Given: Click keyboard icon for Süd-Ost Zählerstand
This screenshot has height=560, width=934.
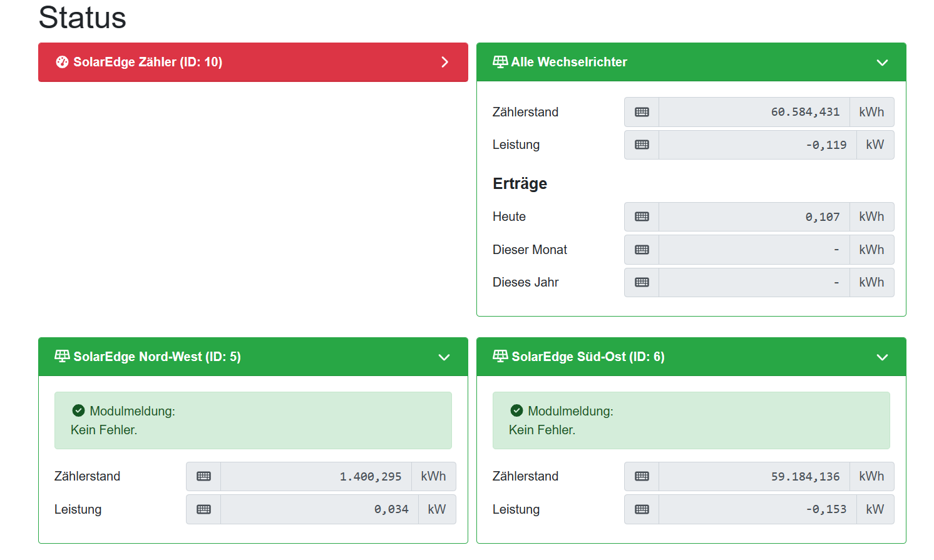Looking at the screenshot, I should [642, 476].
